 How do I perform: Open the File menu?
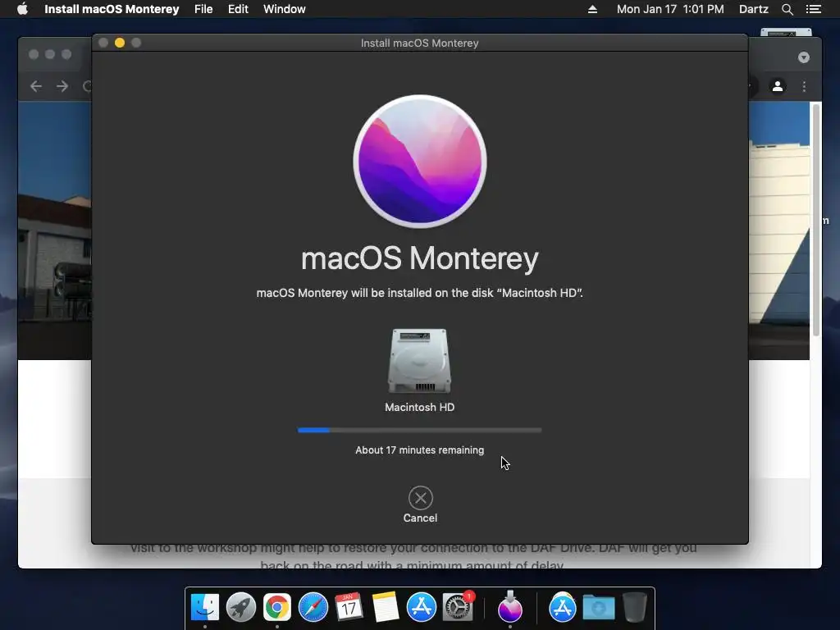point(203,9)
